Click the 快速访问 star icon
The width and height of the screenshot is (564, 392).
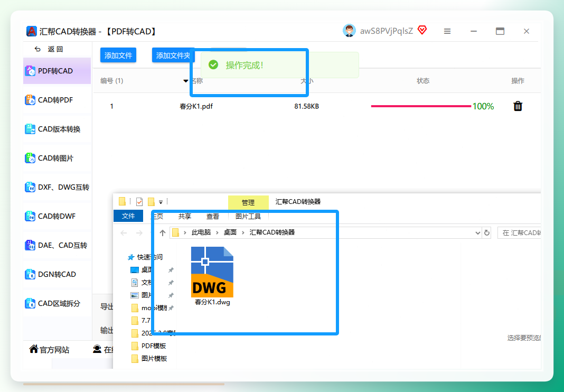[131, 257]
